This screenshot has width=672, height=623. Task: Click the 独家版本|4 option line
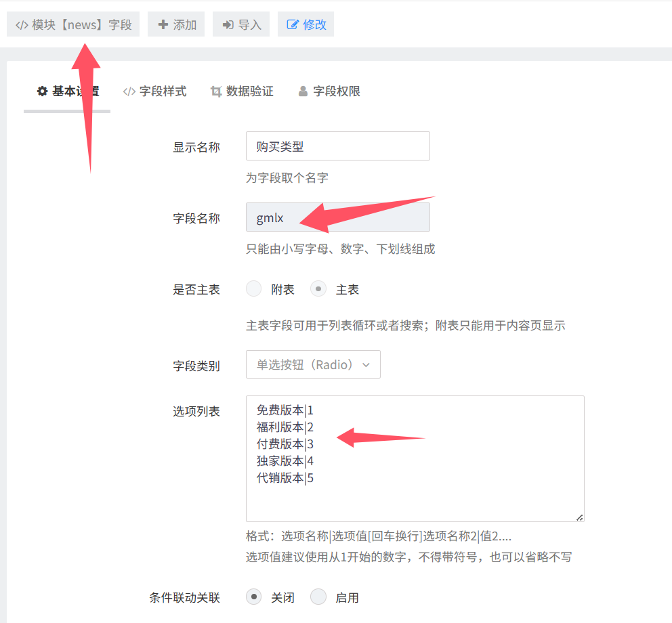[285, 461]
